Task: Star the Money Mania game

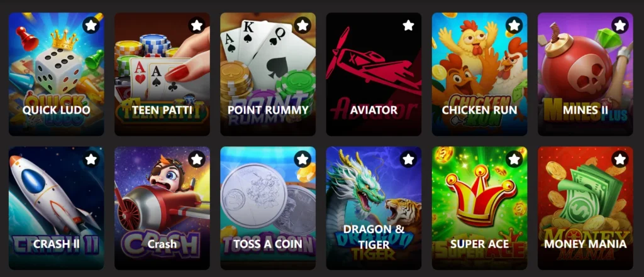Action: pyautogui.click(x=619, y=159)
